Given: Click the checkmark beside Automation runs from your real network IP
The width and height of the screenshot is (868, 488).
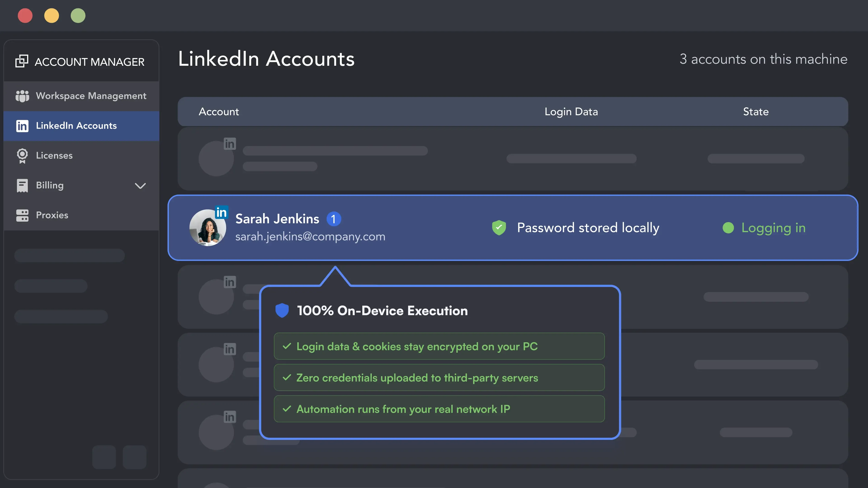Looking at the screenshot, I should tap(287, 409).
